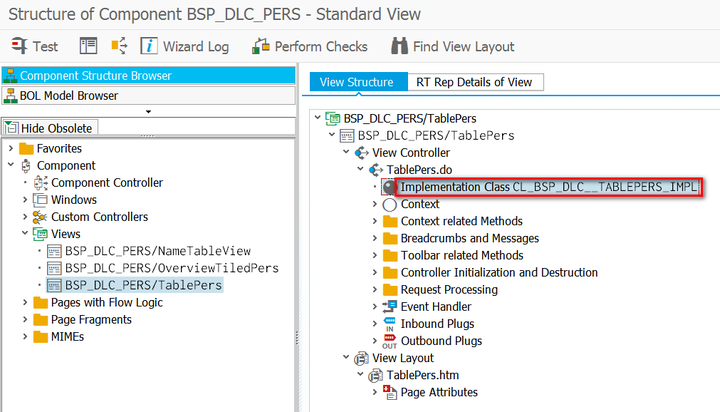The image size is (720, 412).
Task: Collapse the View Layout node
Action: (346, 357)
